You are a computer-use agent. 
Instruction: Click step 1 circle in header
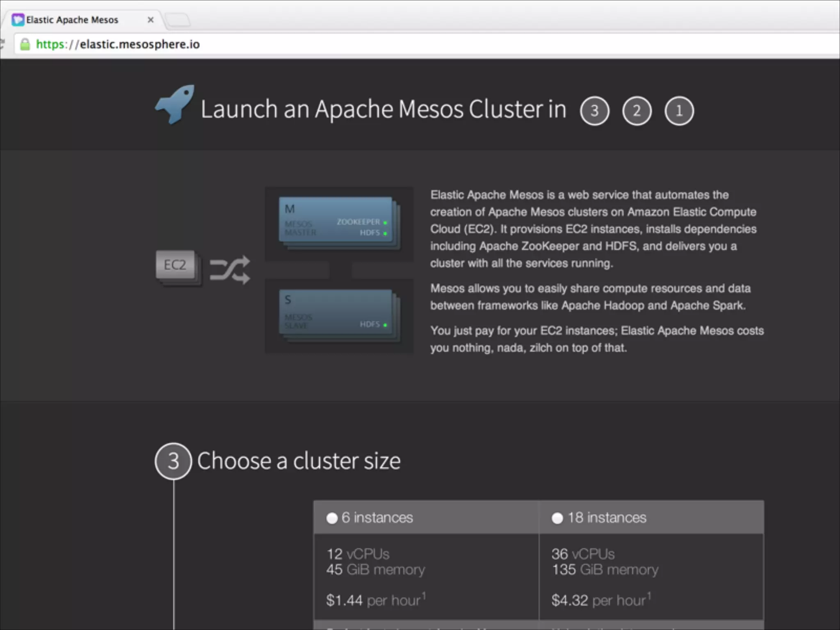(x=679, y=111)
